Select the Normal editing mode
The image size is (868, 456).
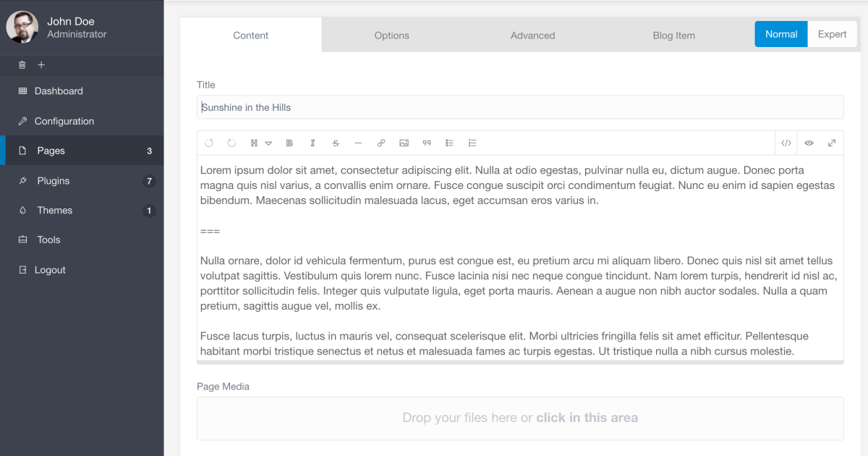tap(781, 34)
